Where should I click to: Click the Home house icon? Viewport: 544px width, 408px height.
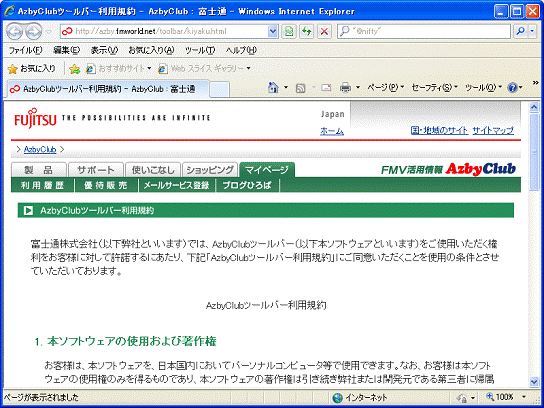[273, 87]
